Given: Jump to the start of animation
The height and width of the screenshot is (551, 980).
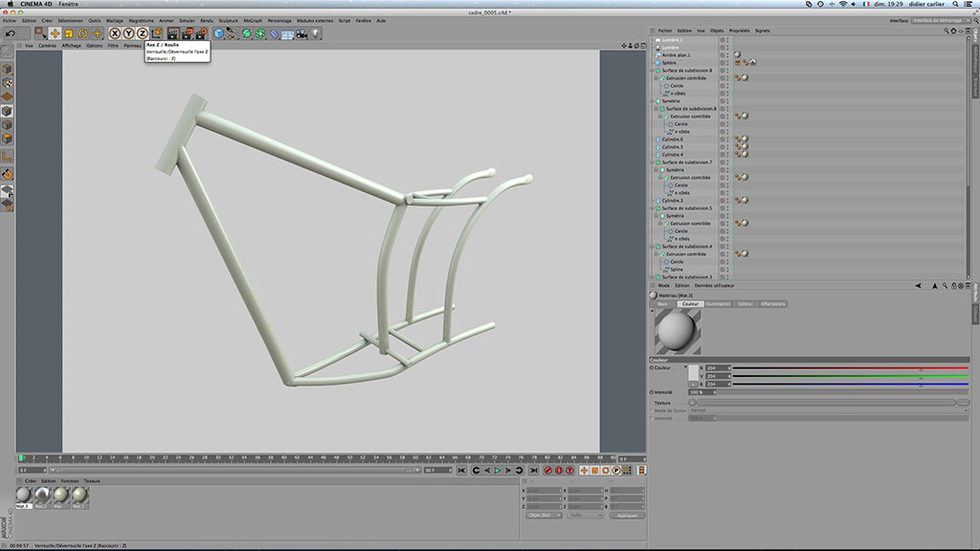Looking at the screenshot, I should [462, 471].
